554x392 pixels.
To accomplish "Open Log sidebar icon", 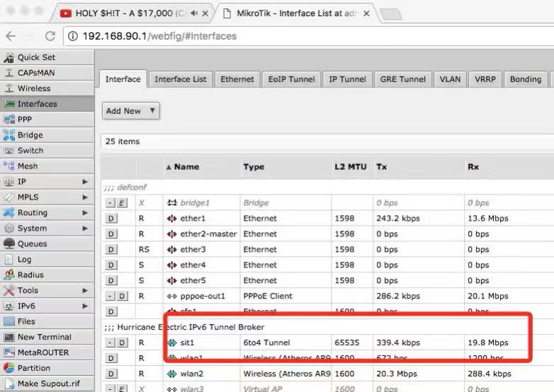I will [9, 259].
